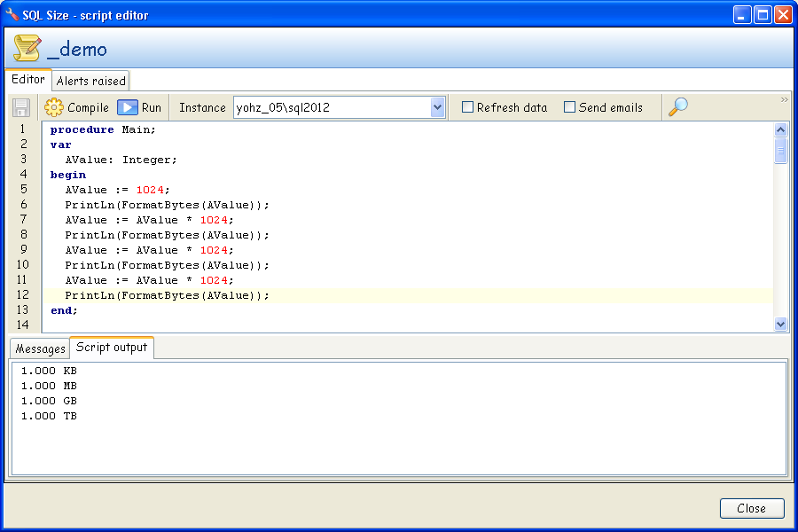This screenshot has width=798, height=532.
Task: Open the Messages tab
Action: 39,348
